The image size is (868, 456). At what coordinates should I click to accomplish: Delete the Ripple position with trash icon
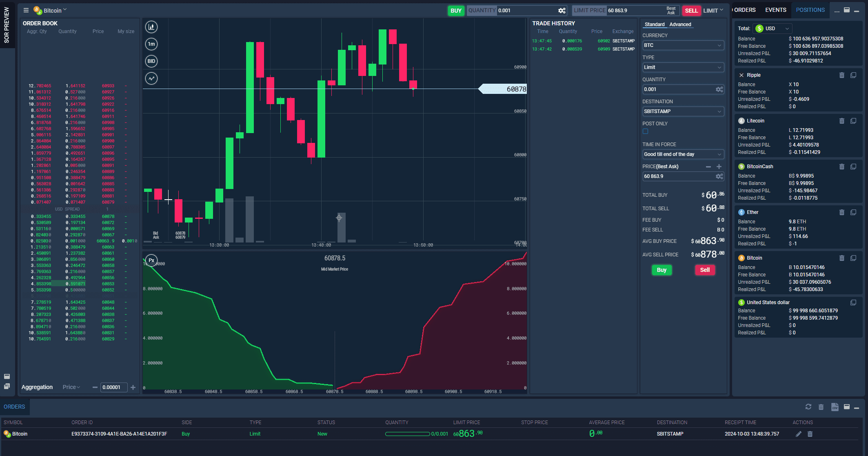(842, 75)
